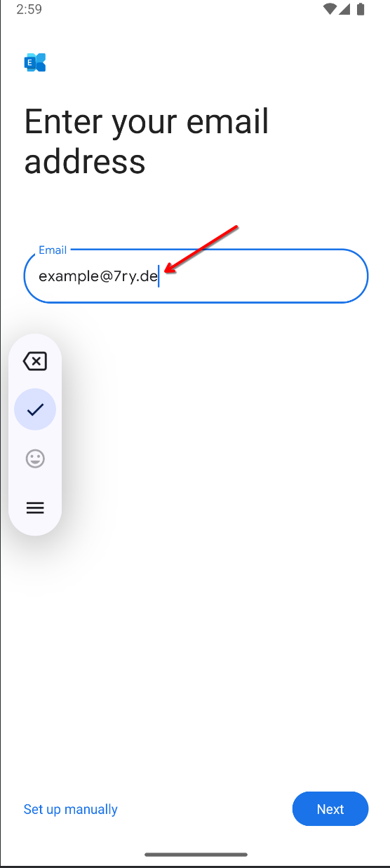The image size is (390, 868).
Task: Confirm input with the checkmark icon
Action: coord(35,409)
